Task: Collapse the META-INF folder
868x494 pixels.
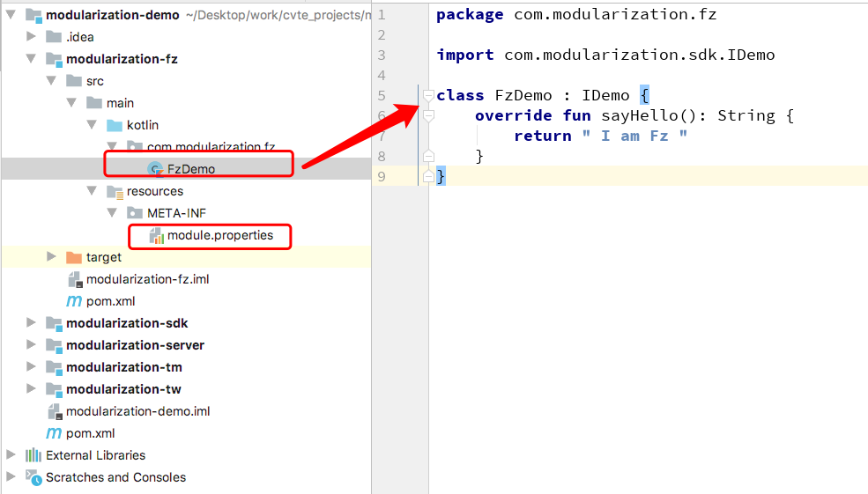Action: click(x=112, y=212)
